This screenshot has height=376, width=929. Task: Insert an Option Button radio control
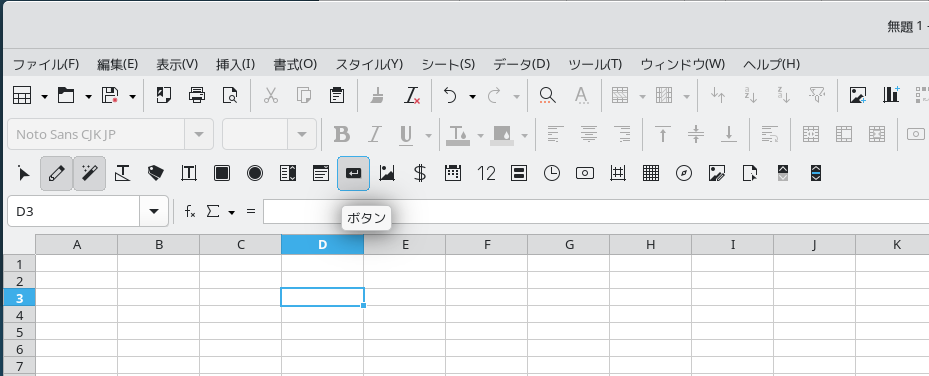coord(255,173)
